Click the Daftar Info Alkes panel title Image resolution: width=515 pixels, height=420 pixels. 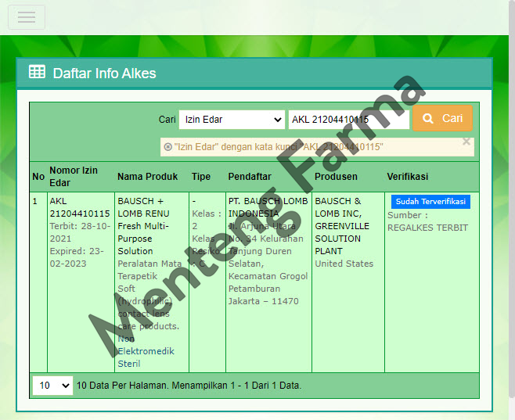pyautogui.click(x=104, y=74)
